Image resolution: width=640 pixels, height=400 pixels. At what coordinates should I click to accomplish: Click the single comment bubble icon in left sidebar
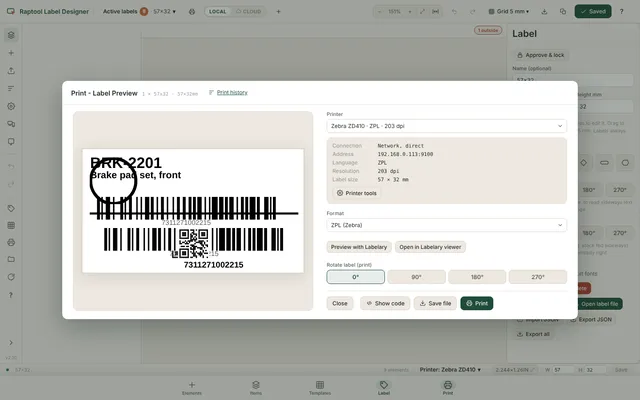[11, 142]
